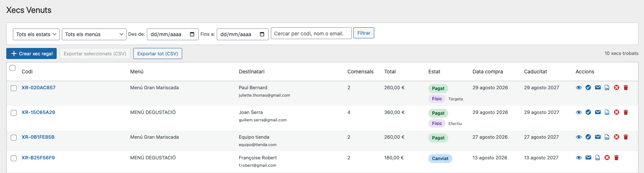This screenshot has height=173, width=644.
Task: Open the 'Tots els estats' status dropdown
Action: [x=36, y=34]
